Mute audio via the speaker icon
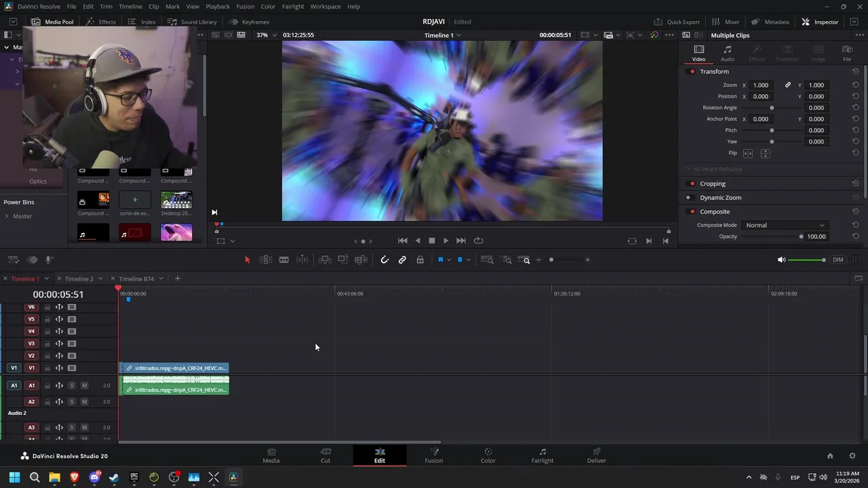This screenshot has height=488, width=868. (x=781, y=260)
